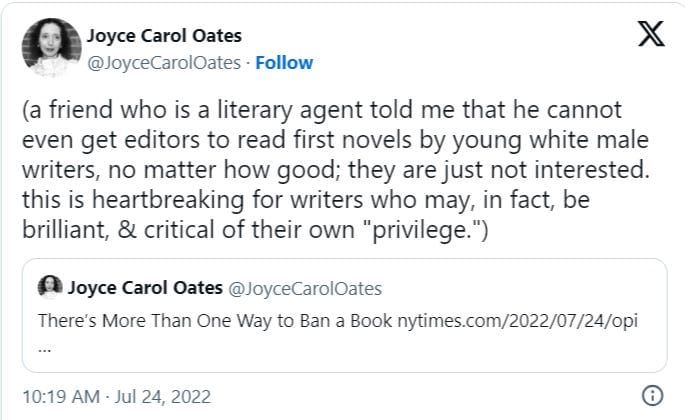Click the trailing ellipsis in quoted tweet
This screenshot has width=685, height=420.
(45, 350)
